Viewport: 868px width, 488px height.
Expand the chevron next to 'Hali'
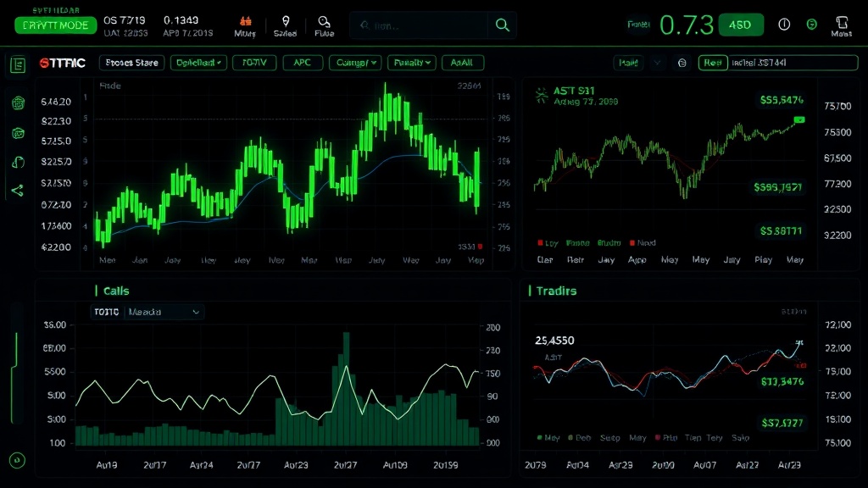[x=657, y=63]
